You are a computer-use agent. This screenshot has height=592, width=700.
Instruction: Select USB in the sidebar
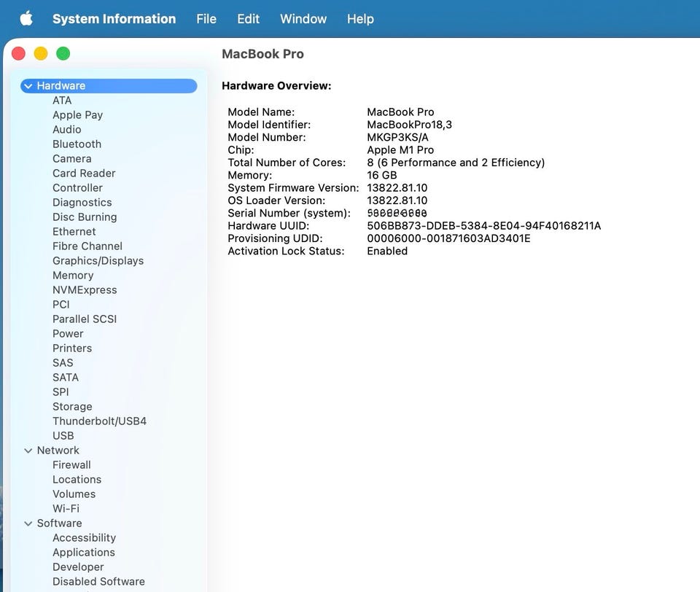63,436
